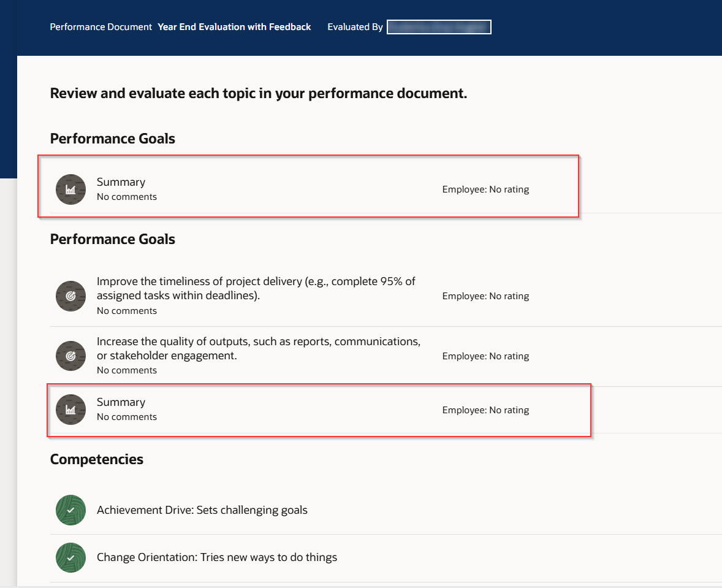Click the Competencies section heading

(x=97, y=459)
